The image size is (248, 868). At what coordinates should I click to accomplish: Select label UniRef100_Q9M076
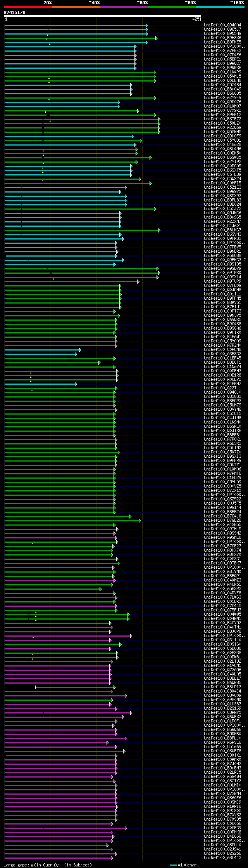coord(222,102)
